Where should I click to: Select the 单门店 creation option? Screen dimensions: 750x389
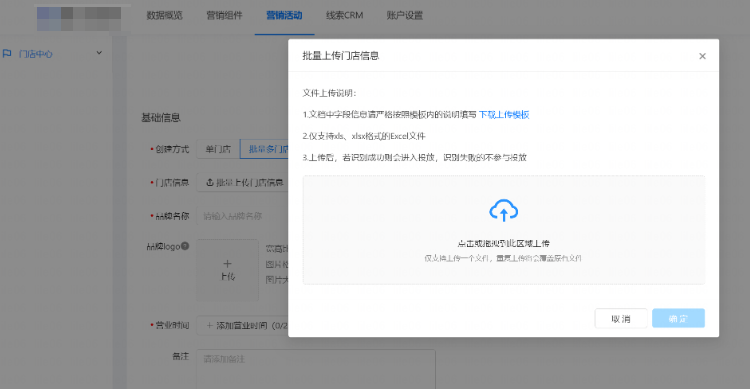pyautogui.click(x=218, y=149)
